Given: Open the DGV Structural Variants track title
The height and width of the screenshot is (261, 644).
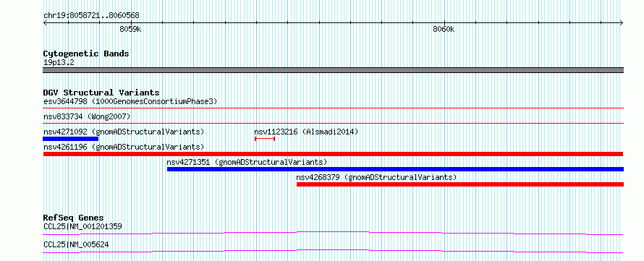Looking at the screenshot, I should pos(101,93).
